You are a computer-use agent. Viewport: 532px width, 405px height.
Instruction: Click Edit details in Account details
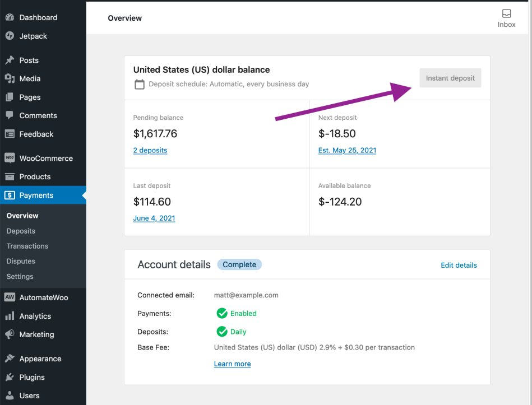click(x=459, y=265)
